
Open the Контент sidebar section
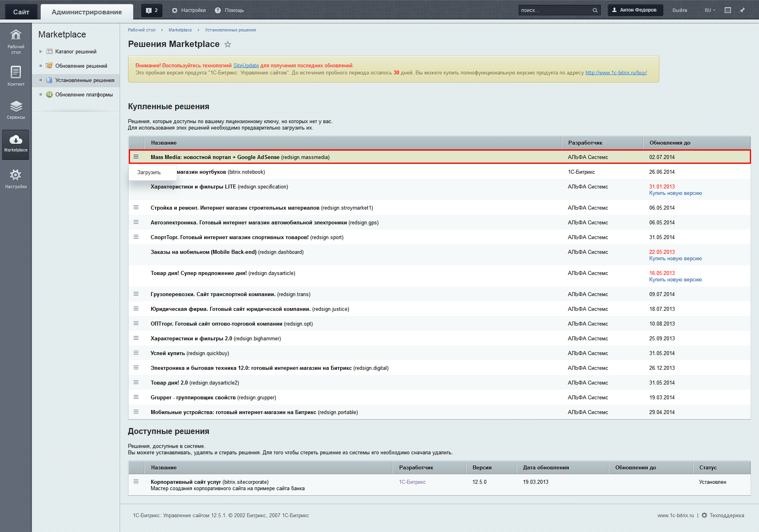click(16, 76)
